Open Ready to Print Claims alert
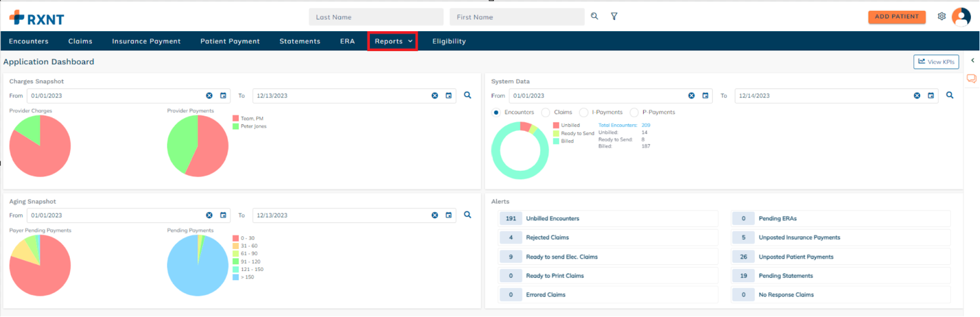This screenshot has width=980, height=317. pyautogui.click(x=608, y=276)
